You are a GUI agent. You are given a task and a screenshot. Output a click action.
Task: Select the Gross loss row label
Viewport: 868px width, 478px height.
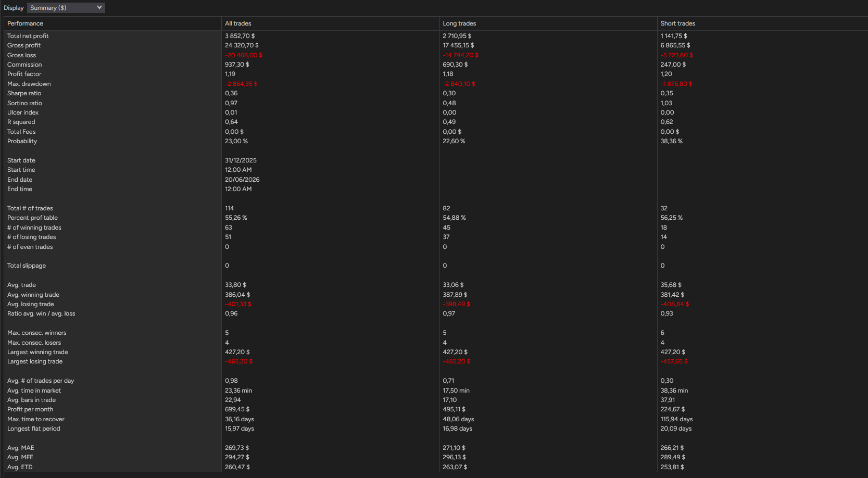22,55
